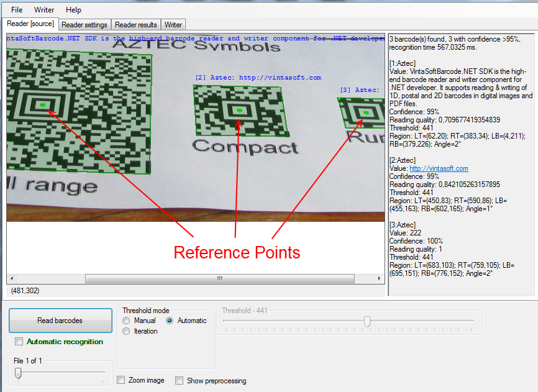The height and width of the screenshot is (392, 538).
Task: Click the "Threshold mode" group label
Action: click(x=146, y=311)
